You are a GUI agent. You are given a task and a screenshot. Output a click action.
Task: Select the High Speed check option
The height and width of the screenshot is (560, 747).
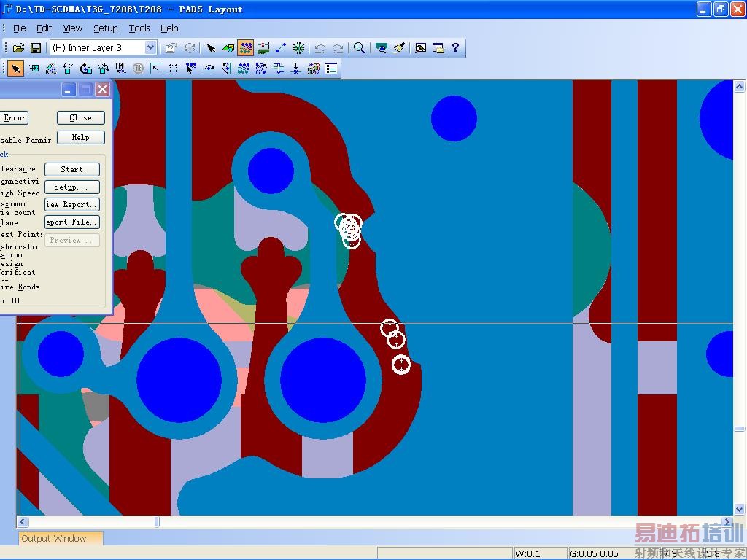tap(20, 193)
